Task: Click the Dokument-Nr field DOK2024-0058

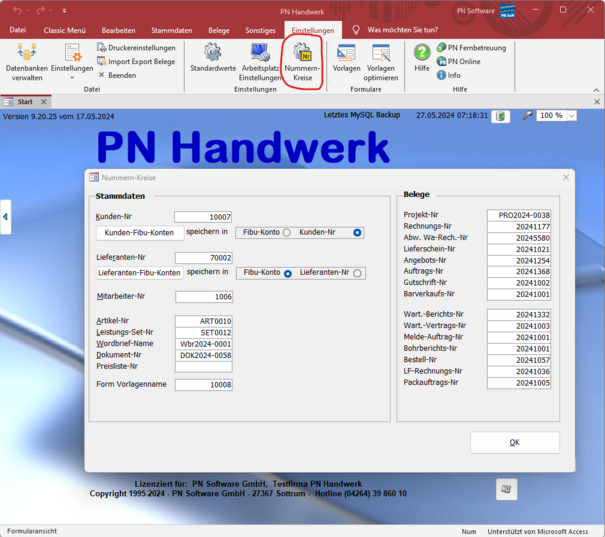Action: 203,355
